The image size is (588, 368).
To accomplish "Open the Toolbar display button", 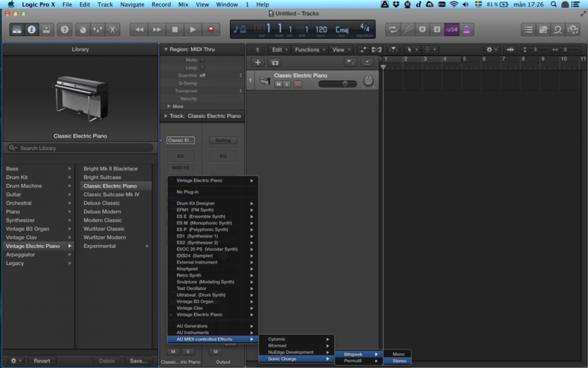I will coord(46,29).
